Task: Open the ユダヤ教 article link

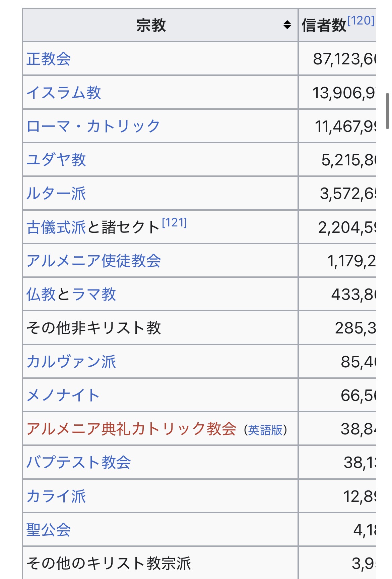Action: coord(56,160)
